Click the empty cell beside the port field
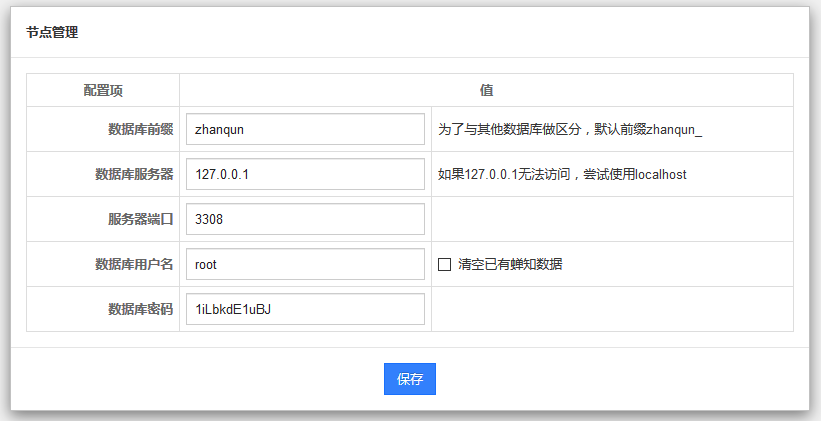Screen dimensions: 821x421 click(611, 219)
